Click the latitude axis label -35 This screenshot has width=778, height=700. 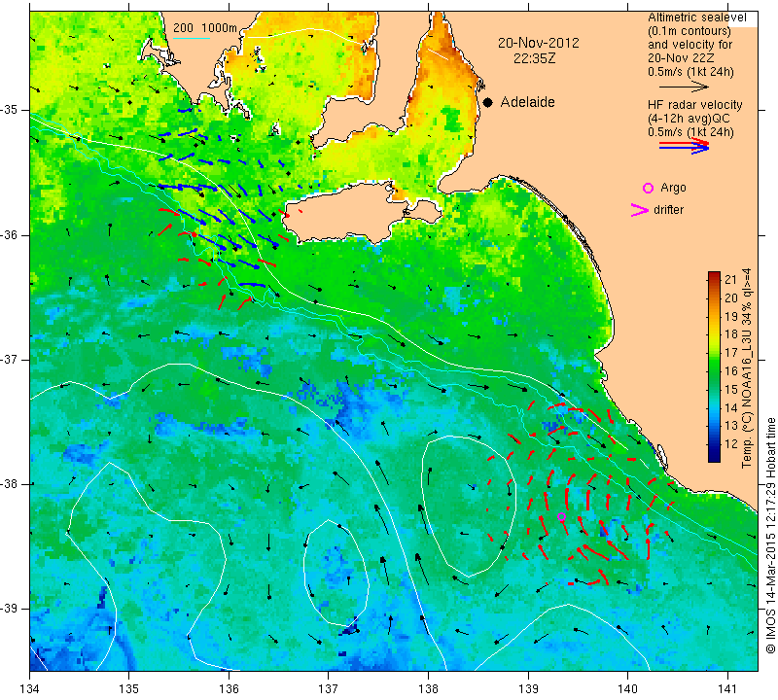(9, 110)
